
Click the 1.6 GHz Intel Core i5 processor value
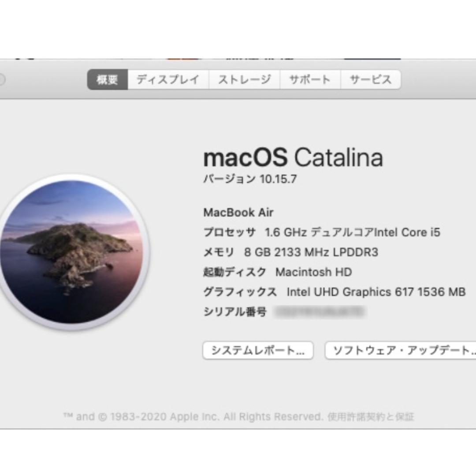click(353, 232)
